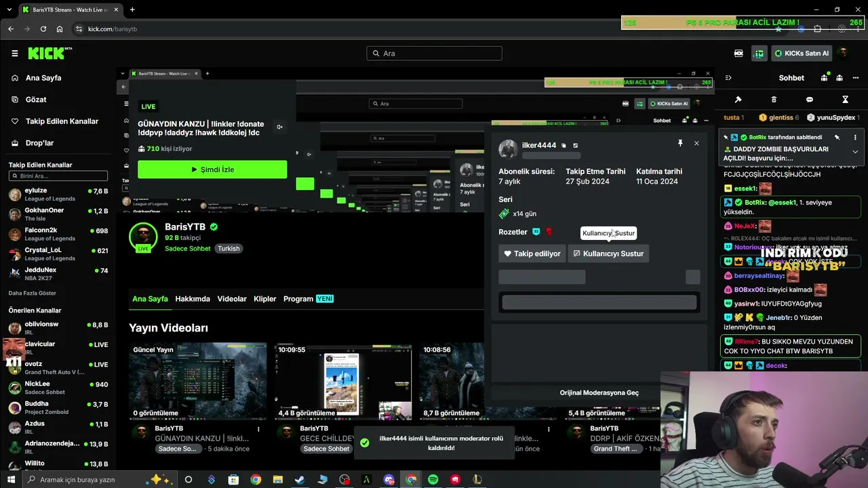868x488 pixels.
Task: Open Falconn2k channel in followed list
Action: (58, 235)
